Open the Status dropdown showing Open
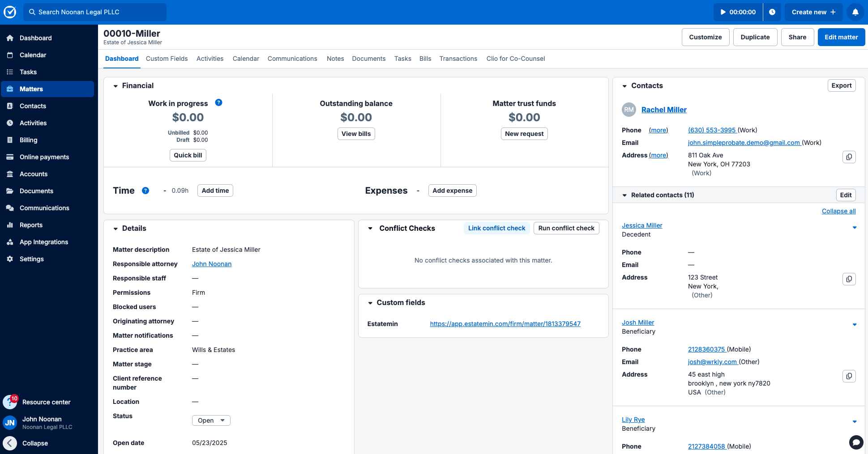Image resolution: width=868 pixels, height=454 pixels. pos(211,420)
